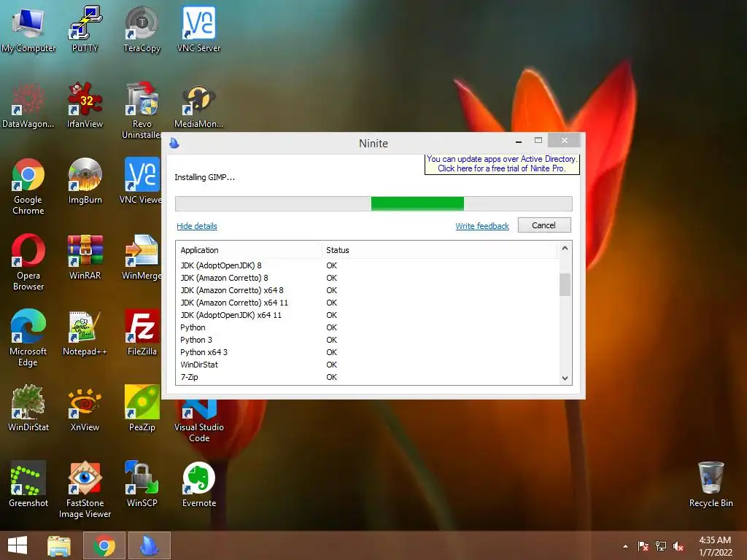Click the Ninite Pro free trial banner

click(x=502, y=164)
